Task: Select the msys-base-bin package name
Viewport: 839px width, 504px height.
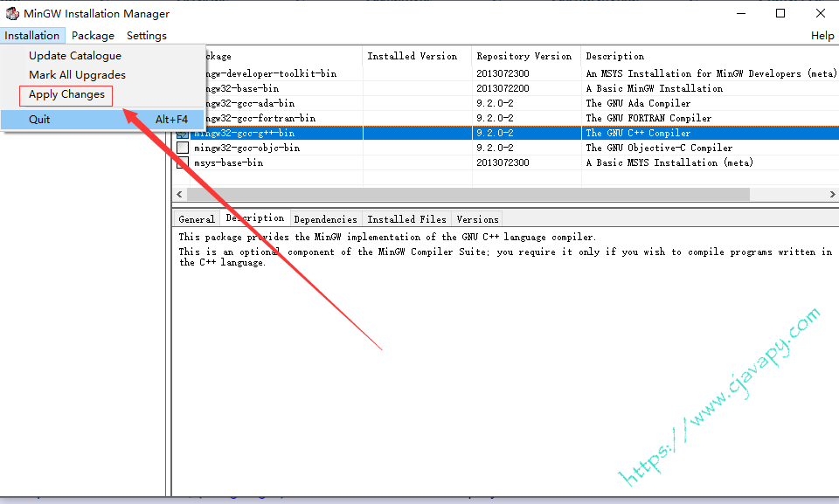Action: tap(228, 162)
